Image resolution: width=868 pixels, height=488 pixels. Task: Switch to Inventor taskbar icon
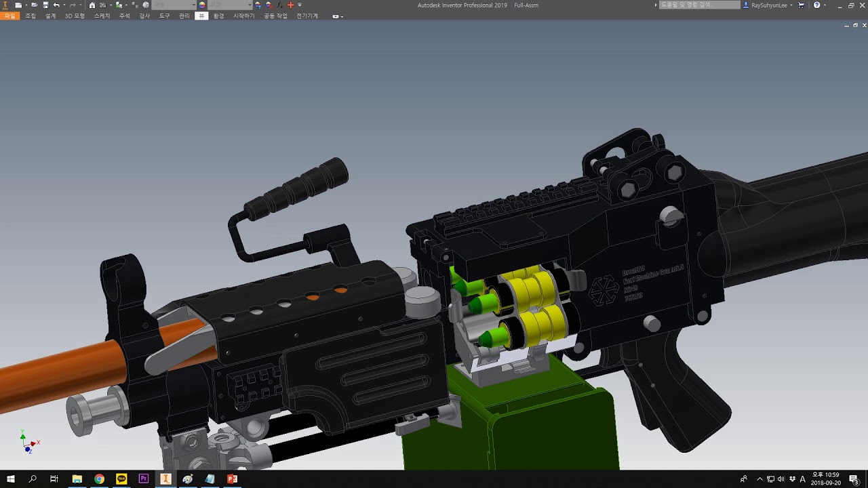[165, 479]
